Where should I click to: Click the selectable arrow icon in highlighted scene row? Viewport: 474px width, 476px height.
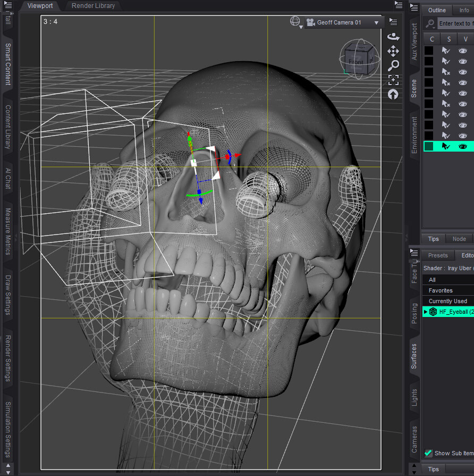click(x=445, y=146)
